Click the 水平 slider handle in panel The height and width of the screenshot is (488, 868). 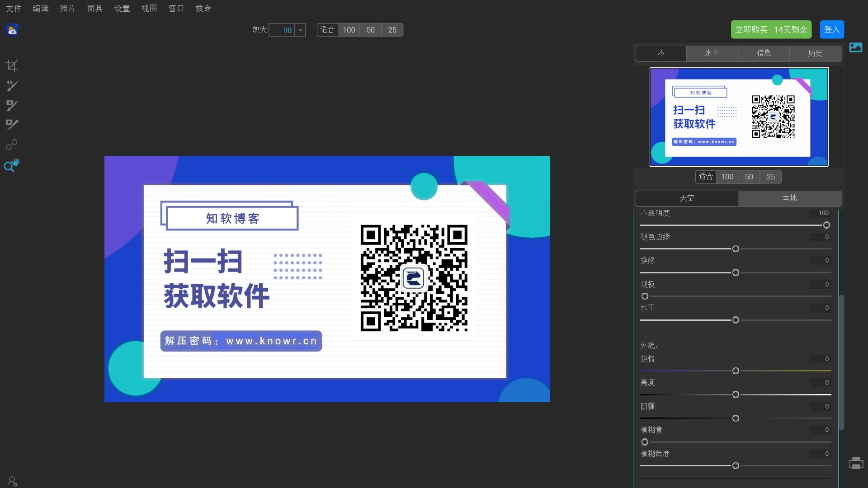(x=736, y=320)
